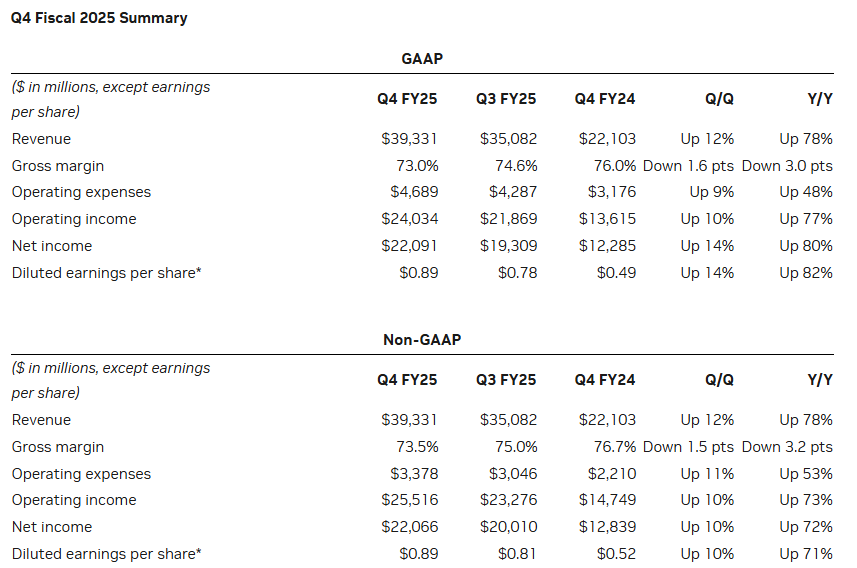Click the Up 53% operating expenses cell
This screenshot has height=568, width=857.
coord(806,474)
